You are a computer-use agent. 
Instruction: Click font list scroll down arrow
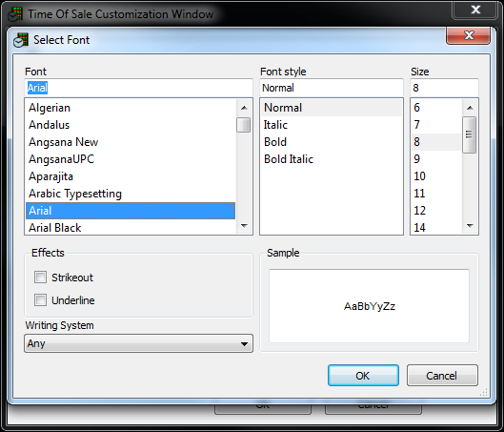pyautogui.click(x=244, y=225)
